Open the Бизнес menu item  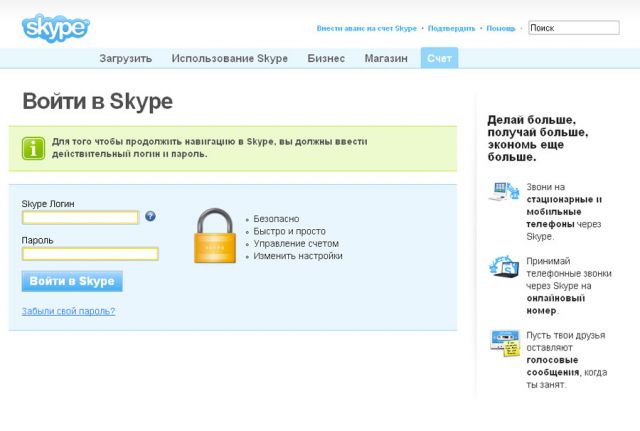coord(326,58)
